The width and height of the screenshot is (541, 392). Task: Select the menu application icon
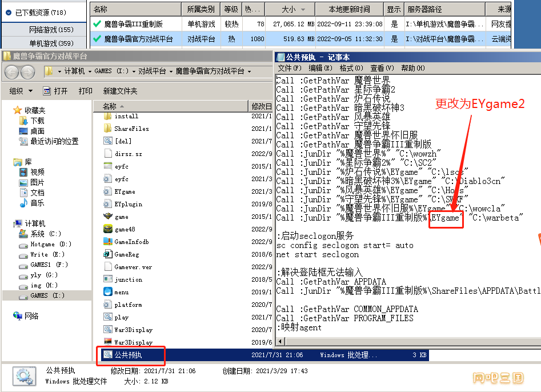click(x=107, y=292)
